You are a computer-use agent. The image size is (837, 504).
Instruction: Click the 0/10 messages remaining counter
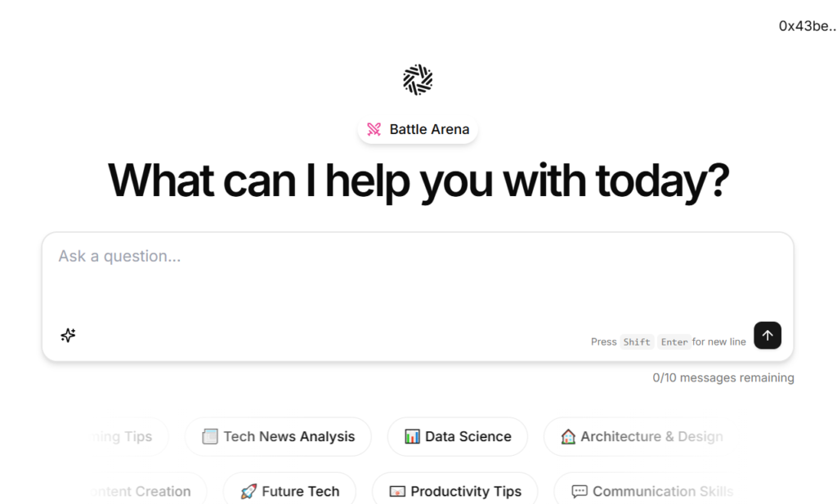[x=723, y=378]
